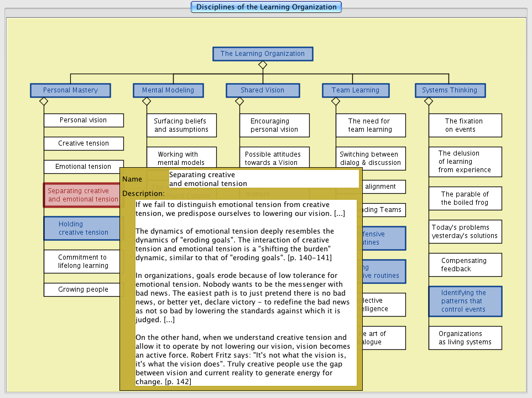Click diamond connector under The Learning Organization
Viewport: 532px width, 398px height.
click(x=263, y=65)
